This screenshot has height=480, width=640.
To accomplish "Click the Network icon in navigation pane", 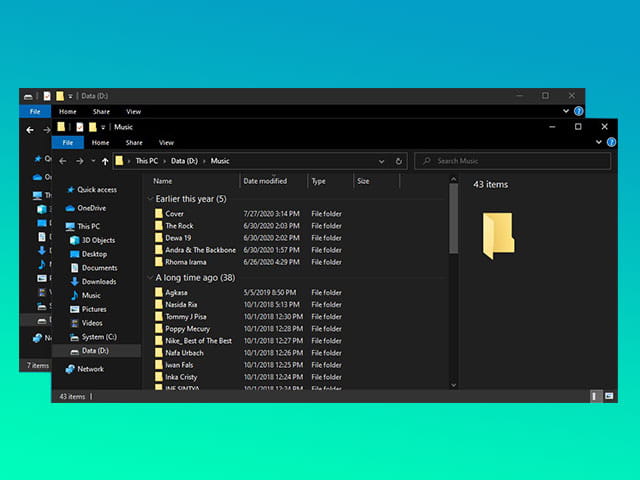I will tap(70, 369).
